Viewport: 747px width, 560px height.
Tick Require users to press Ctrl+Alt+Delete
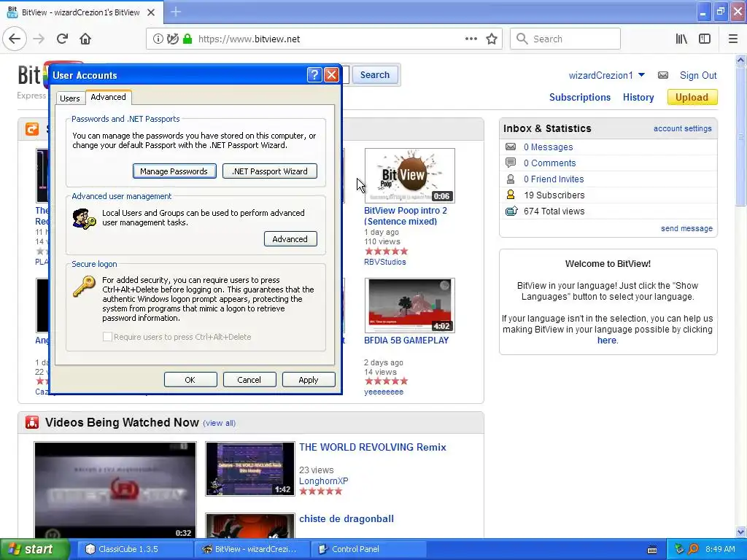click(x=108, y=337)
